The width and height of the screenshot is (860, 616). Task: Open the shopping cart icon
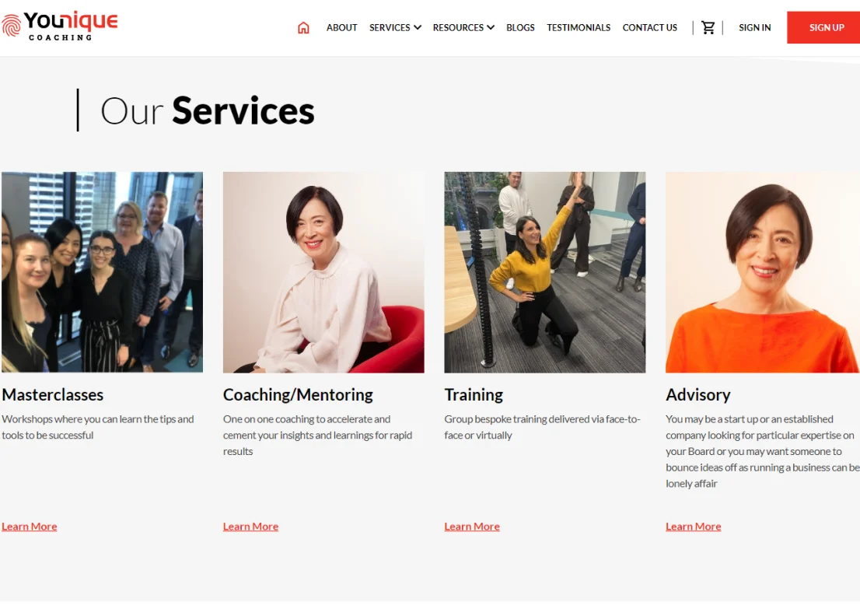tap(708, 27)
